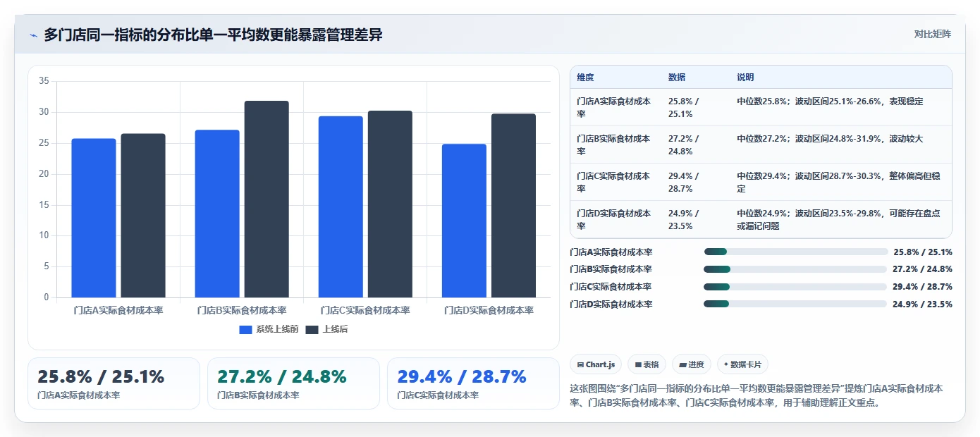Click the x-axis label 门店B实际食材成本率

coord(242,310)
